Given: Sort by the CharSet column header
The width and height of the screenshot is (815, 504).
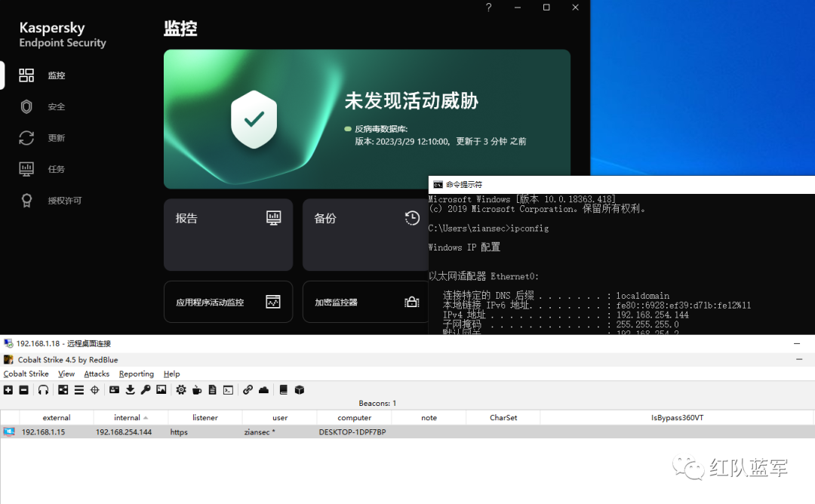Looking at the screenshot, I should tap(503, 417).
